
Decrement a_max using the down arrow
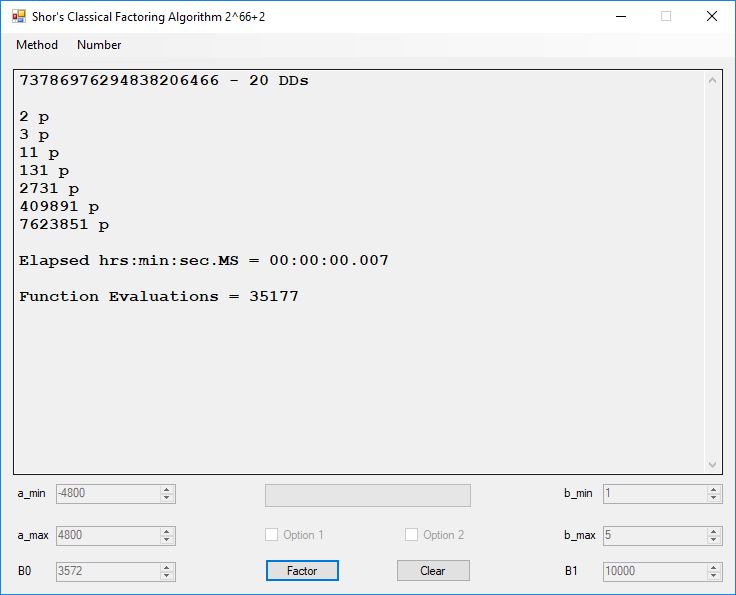click(167, 540)
